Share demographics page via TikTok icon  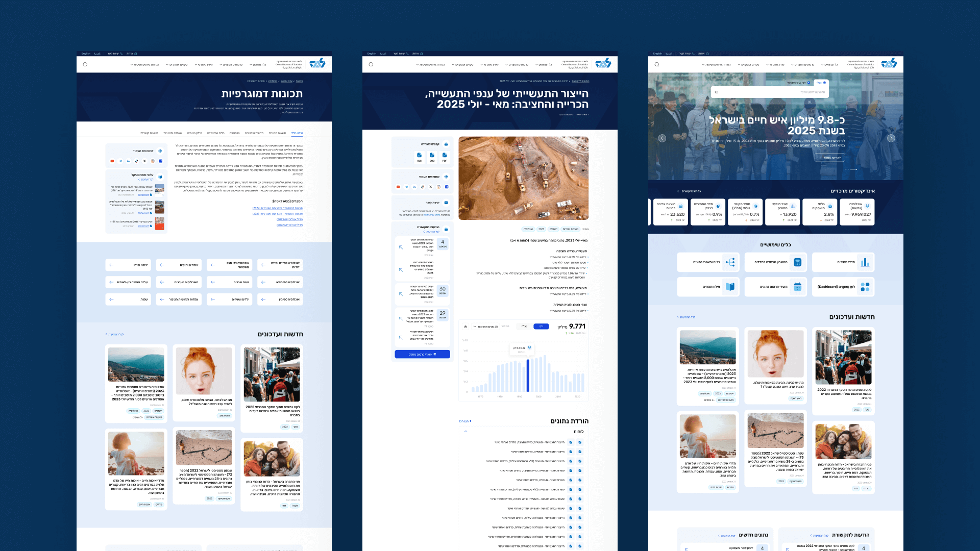coord(136,161)
